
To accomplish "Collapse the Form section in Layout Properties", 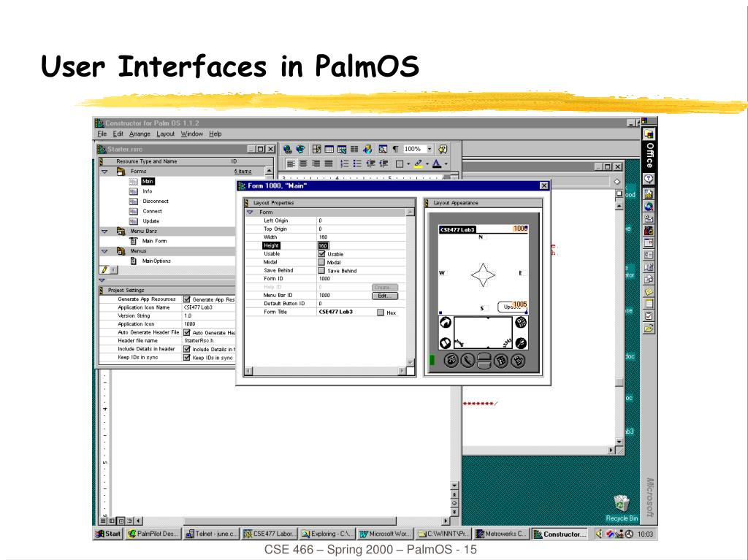I will point(250,212).
